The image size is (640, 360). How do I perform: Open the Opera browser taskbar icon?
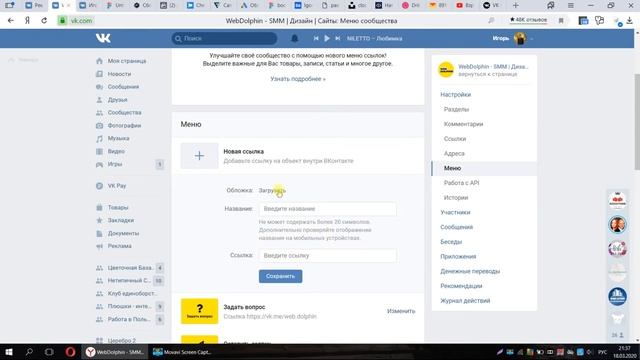70,352
